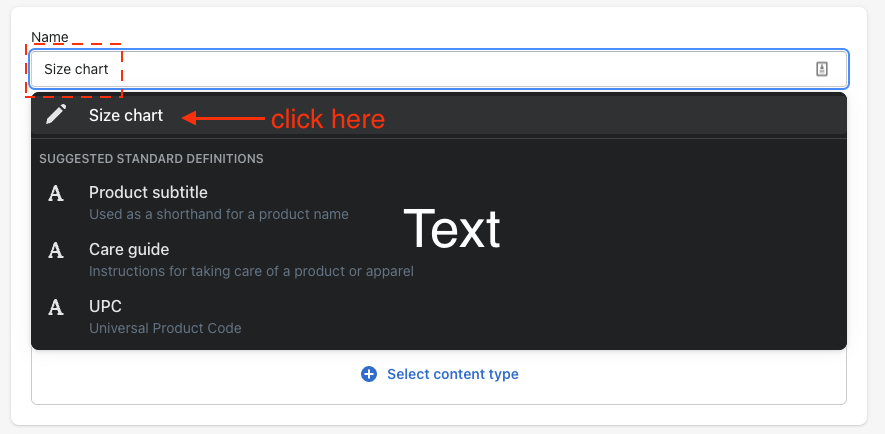Image resolution: width=885 pixels, height=434 pixels.
Task: Click the red arrow pointing at Size chart
Action: [223, 118]
